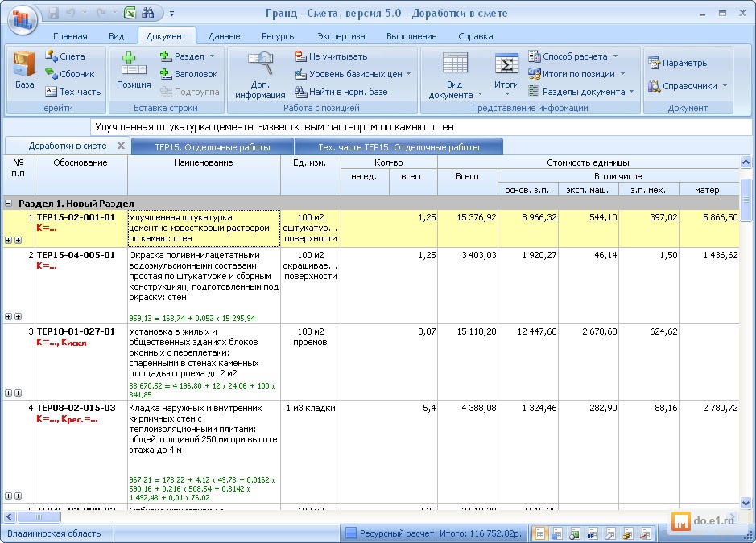This screenshot has width=756, height=543.
Task: Click the Excel export icon in quick access toolbar
Action: pyautogui.click(x=130, y=13)
